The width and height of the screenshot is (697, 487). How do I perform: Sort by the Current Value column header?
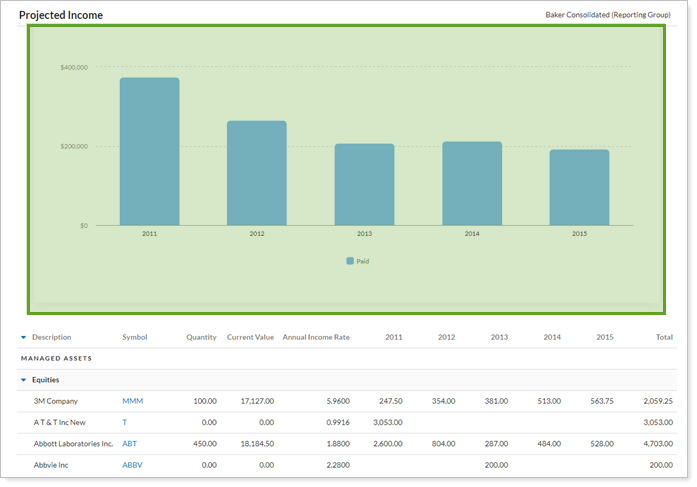[x=250, y=338]
